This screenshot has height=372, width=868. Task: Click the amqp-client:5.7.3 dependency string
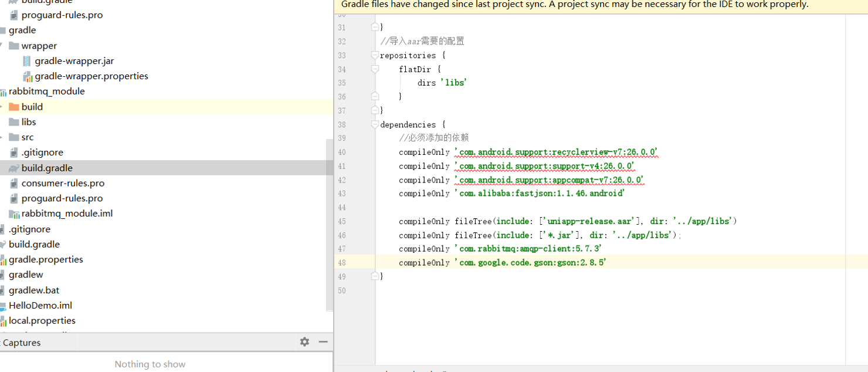tap(528, 249)
